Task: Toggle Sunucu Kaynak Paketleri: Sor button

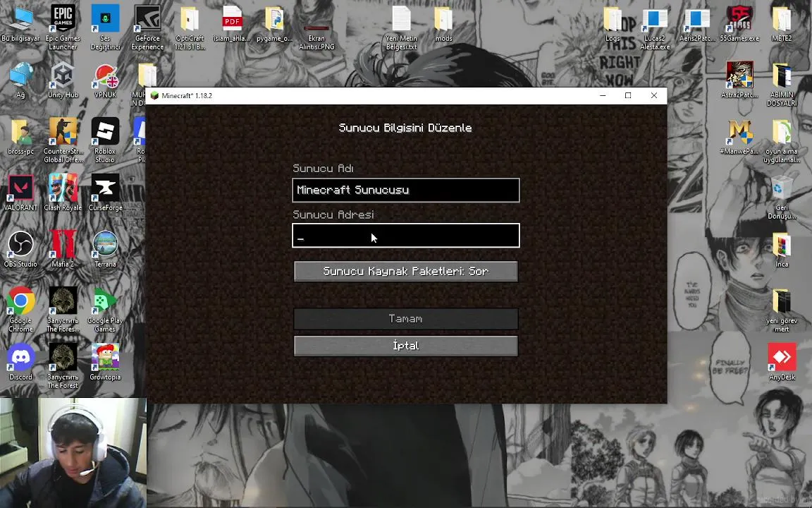Action: (405, 271)
